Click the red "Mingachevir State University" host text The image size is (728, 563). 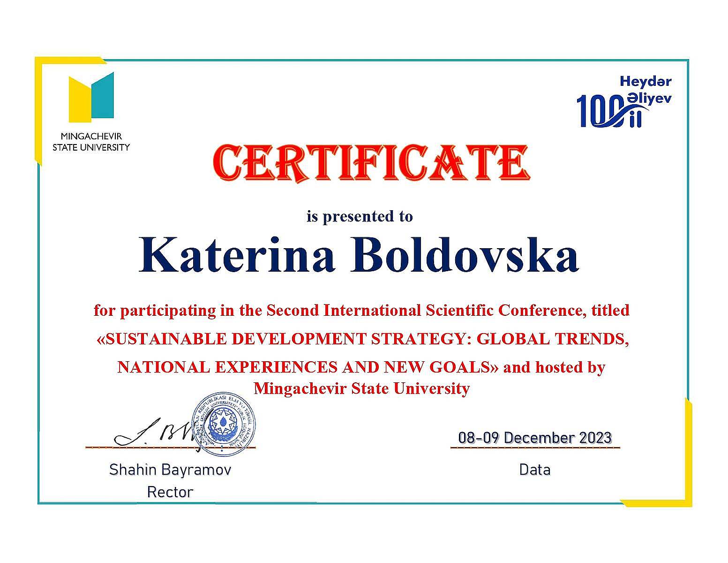tap(361, 388)
